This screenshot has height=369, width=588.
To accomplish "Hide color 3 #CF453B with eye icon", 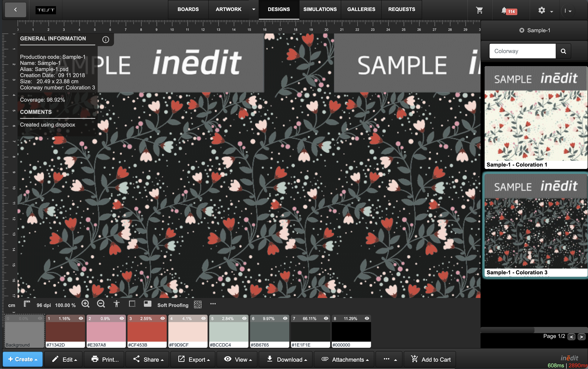I will (163, 318).
